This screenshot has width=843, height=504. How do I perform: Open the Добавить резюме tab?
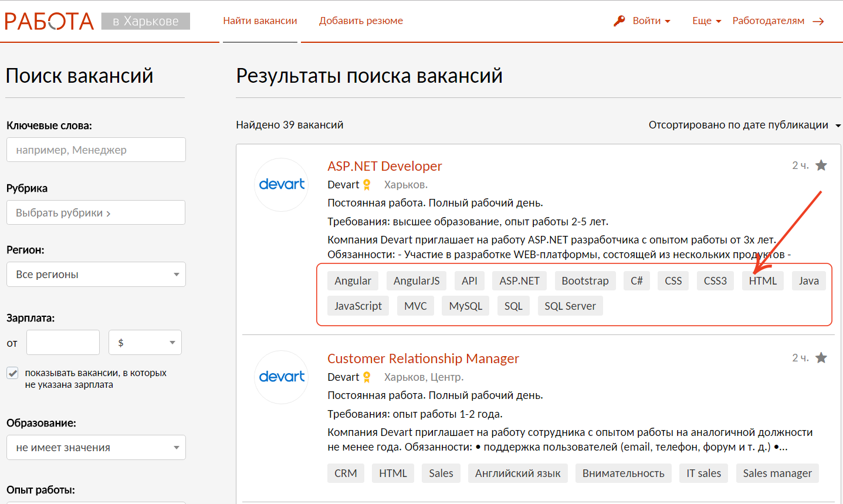(361, 21)
